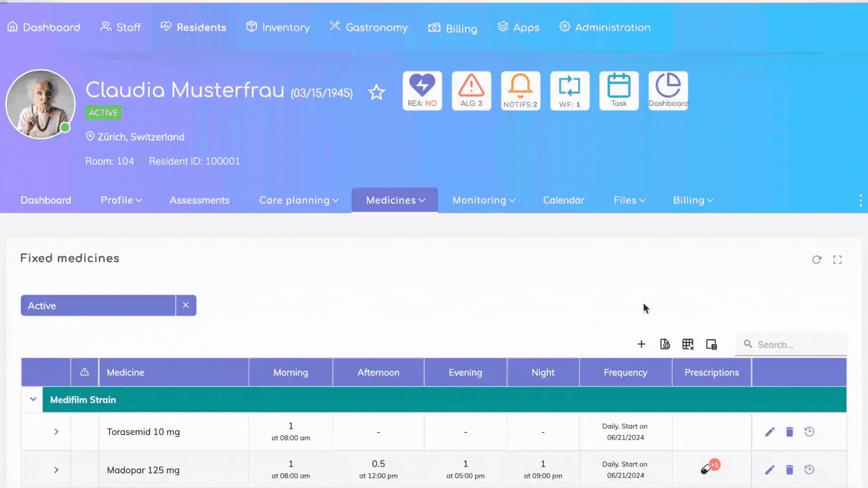This screenshot has height=488, width=868.
Task: Edit the Torasemid 10 mg entry
Action: 769,432
